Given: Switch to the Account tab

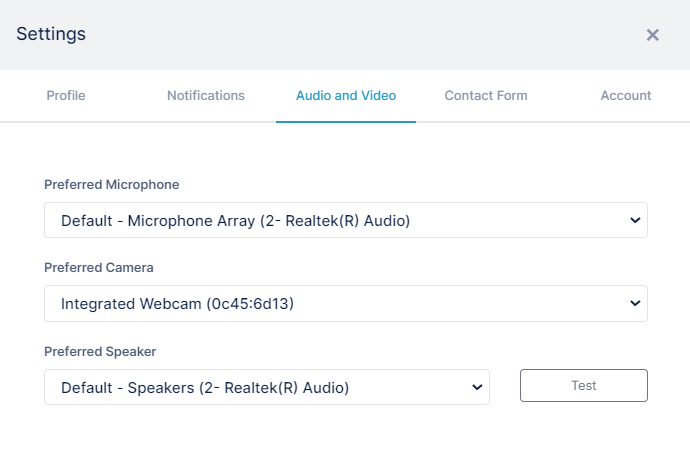Looking at the screenshot, I should (626, 95).
